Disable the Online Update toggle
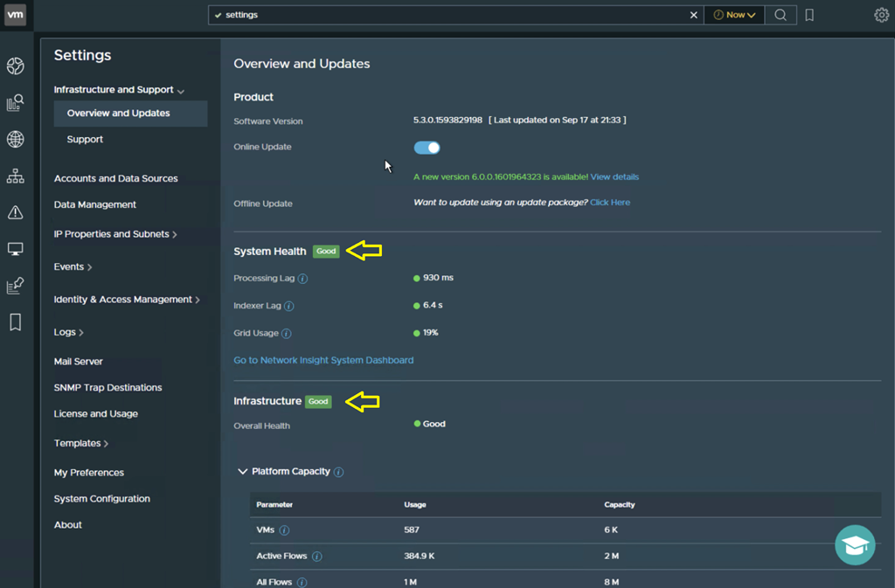 click(427, 148)
